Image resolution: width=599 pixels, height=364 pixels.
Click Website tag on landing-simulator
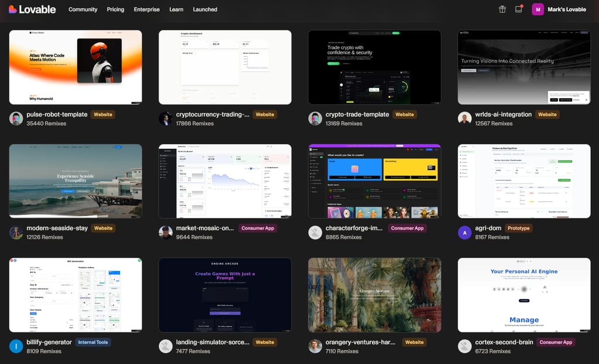tap(265, 342)
